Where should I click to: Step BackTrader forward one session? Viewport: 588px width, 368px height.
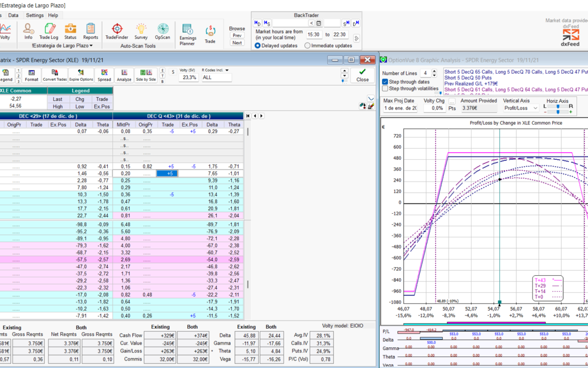(x=346, y=23)
